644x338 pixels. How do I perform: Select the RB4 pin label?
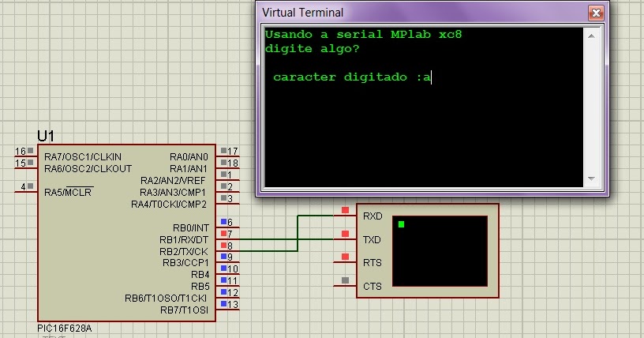pyautogui.click(x=200, y=275)
